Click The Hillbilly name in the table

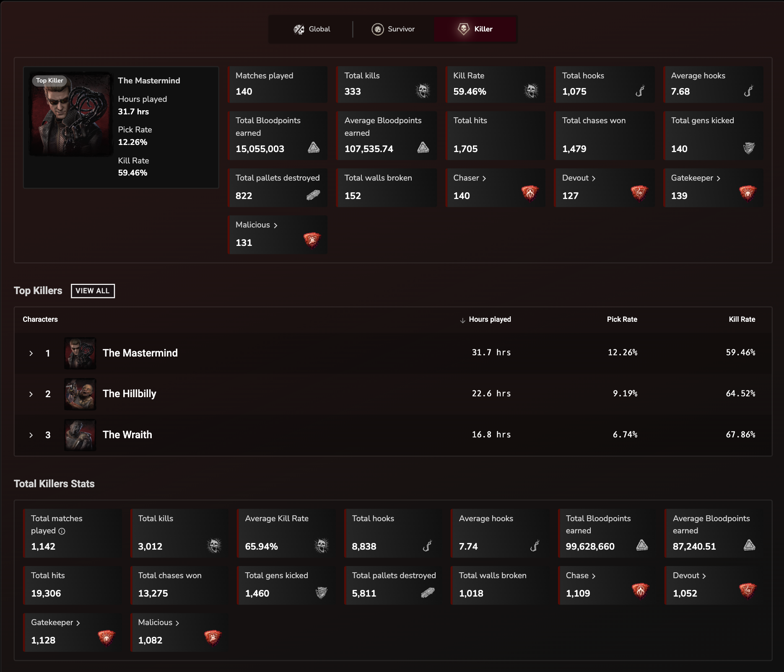(x=129, y=394)
